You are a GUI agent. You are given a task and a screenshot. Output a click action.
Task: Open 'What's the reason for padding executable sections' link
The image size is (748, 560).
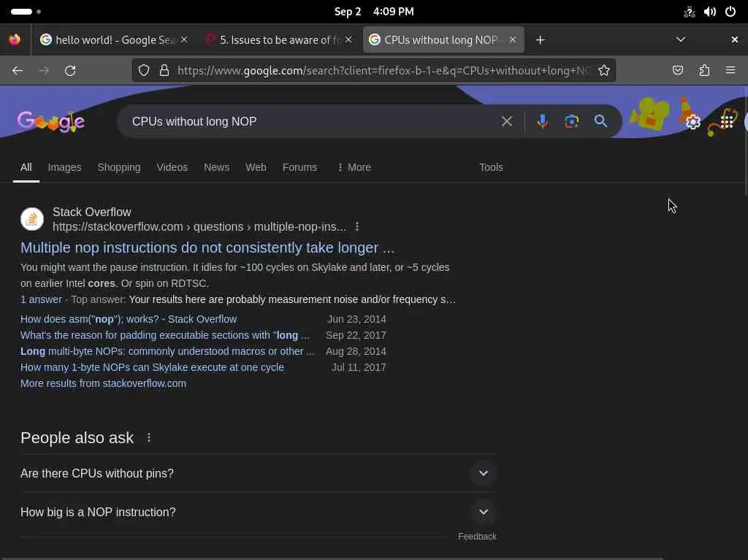click(x=164, y=335)
